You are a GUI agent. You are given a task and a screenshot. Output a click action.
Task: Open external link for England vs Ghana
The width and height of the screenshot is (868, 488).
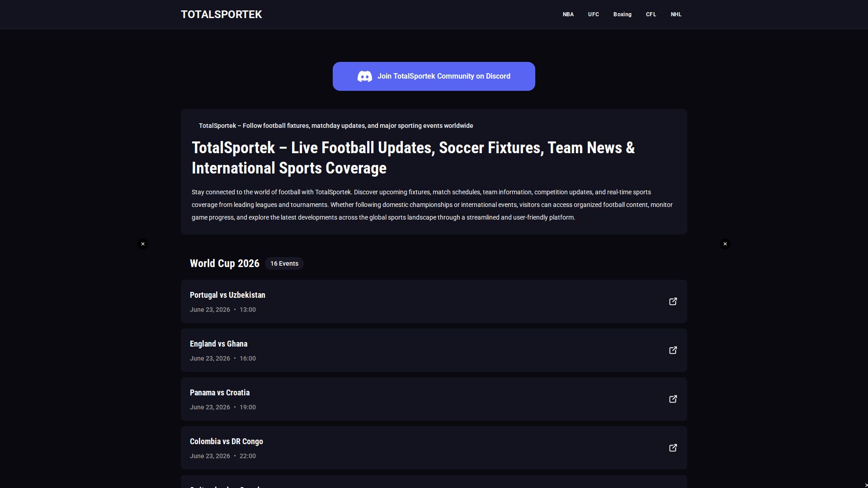click(x=673, y=350)
